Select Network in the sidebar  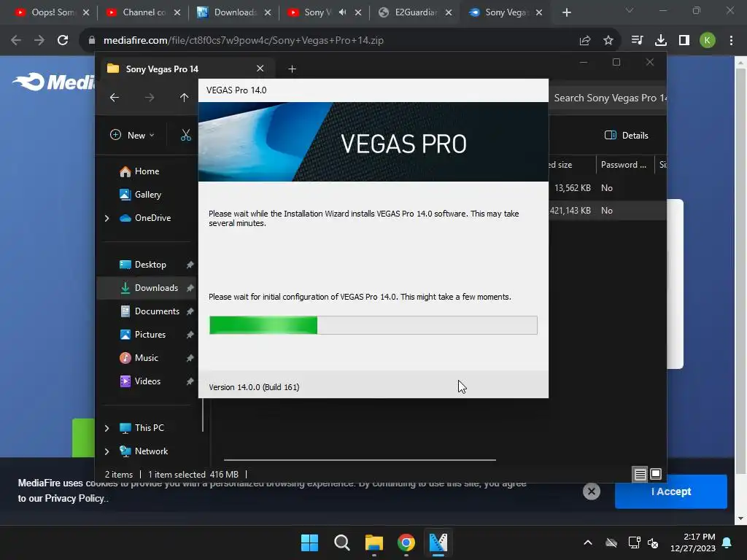(x=151, y=451)
